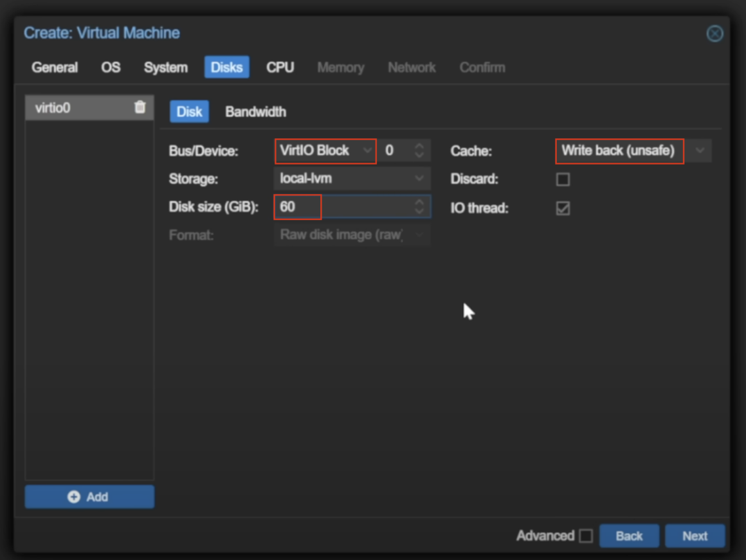The height and width of the screenshot is (560, 746).
Task: Click the Next button
Action: pyautogui.click(x=695, y=536)
